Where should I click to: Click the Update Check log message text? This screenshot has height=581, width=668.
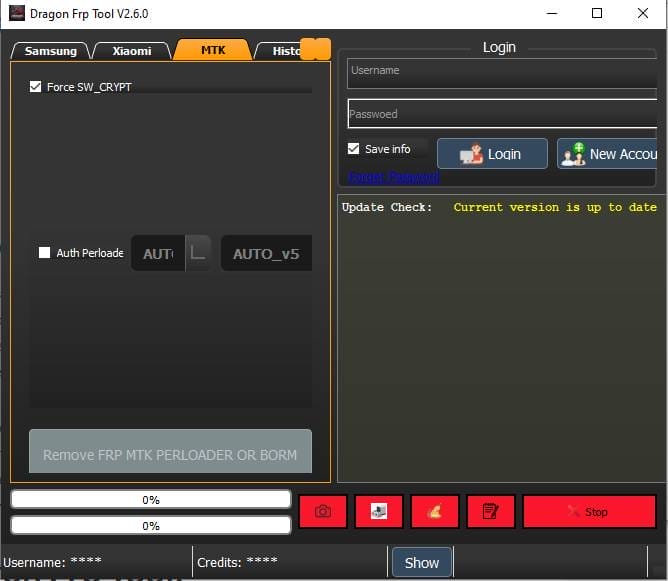point(499,207)
